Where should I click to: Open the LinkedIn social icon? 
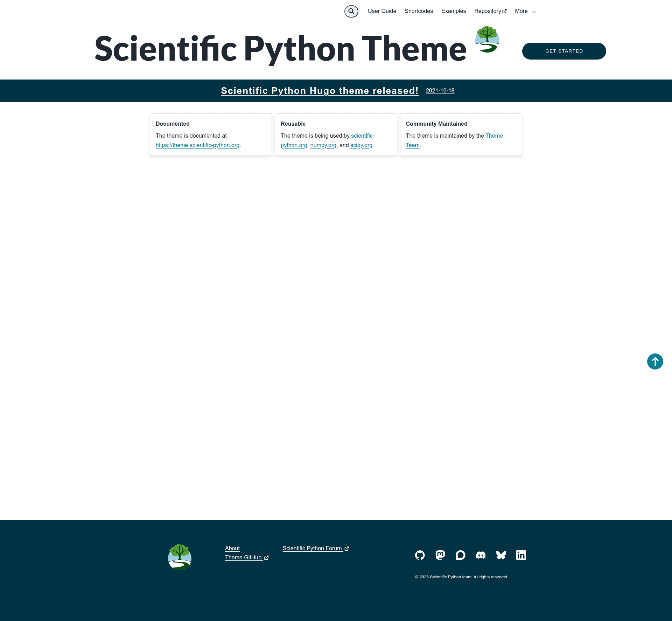coord(521,555)
